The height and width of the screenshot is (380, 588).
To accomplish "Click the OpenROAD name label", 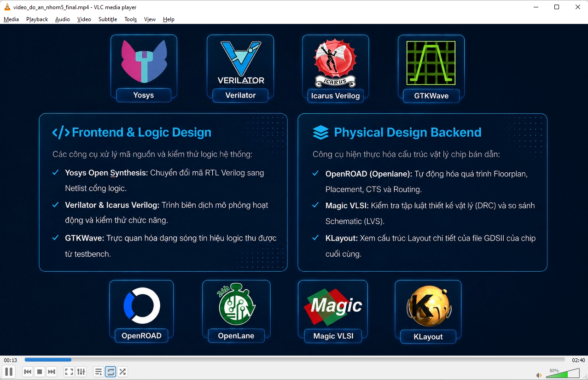I will coord(141,336).
